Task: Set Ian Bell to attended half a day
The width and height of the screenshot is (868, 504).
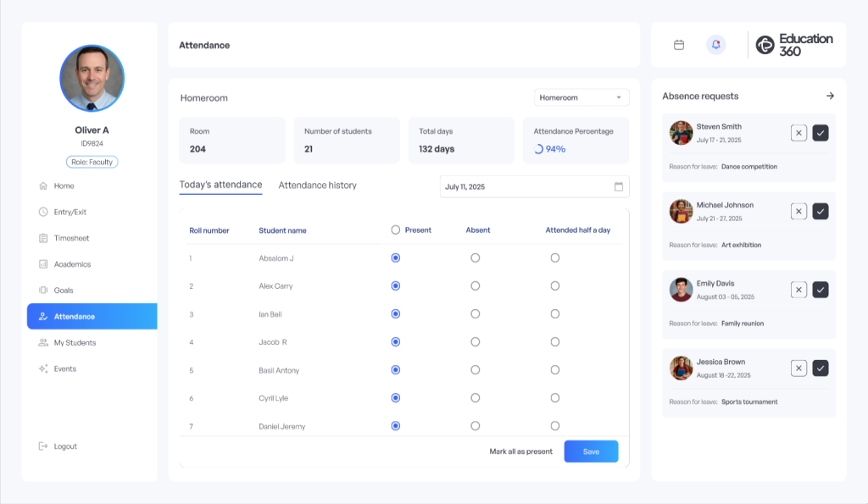Action: (555, 313)
